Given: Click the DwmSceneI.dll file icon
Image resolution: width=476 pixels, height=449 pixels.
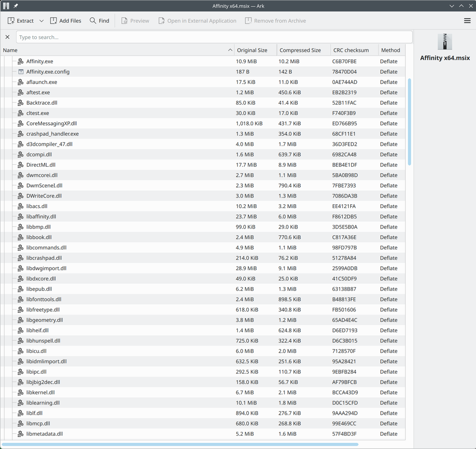Looking at the screenshot, I should tap(20, 185).
